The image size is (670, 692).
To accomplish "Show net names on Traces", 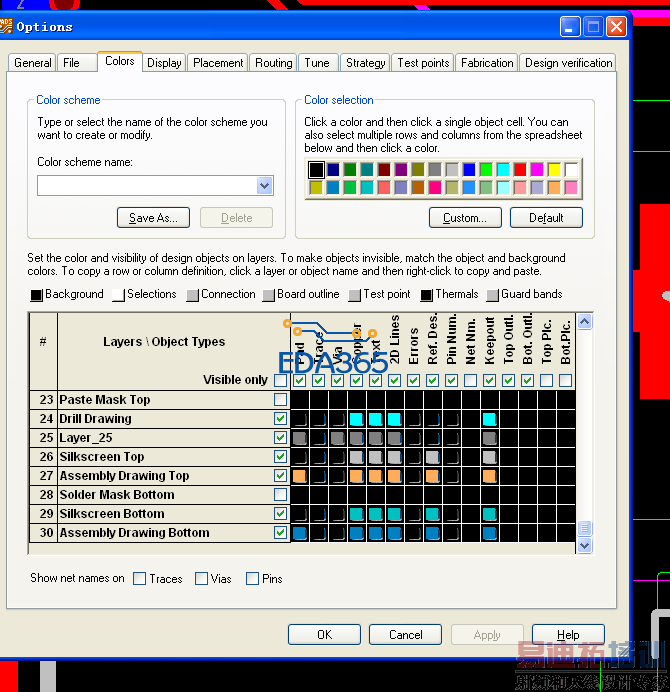I will (x=139, y=579).
